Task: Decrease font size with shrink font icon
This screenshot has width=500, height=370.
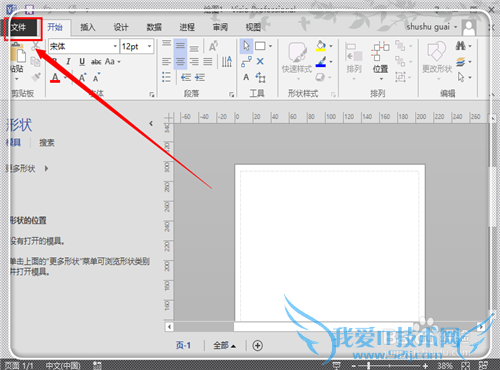Action: tap(96, 78)
